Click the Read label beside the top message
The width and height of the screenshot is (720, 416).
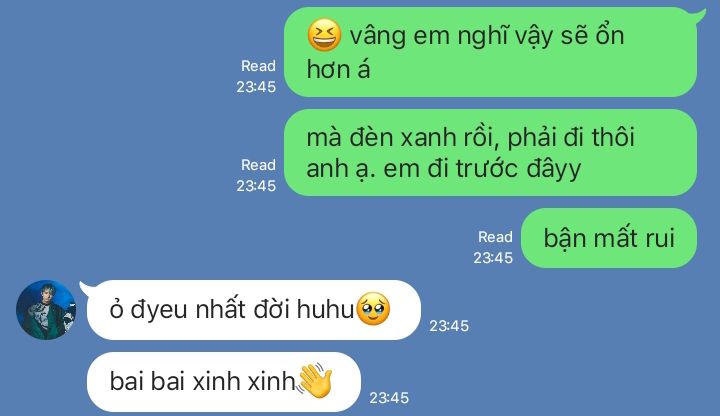pos(258,66)
